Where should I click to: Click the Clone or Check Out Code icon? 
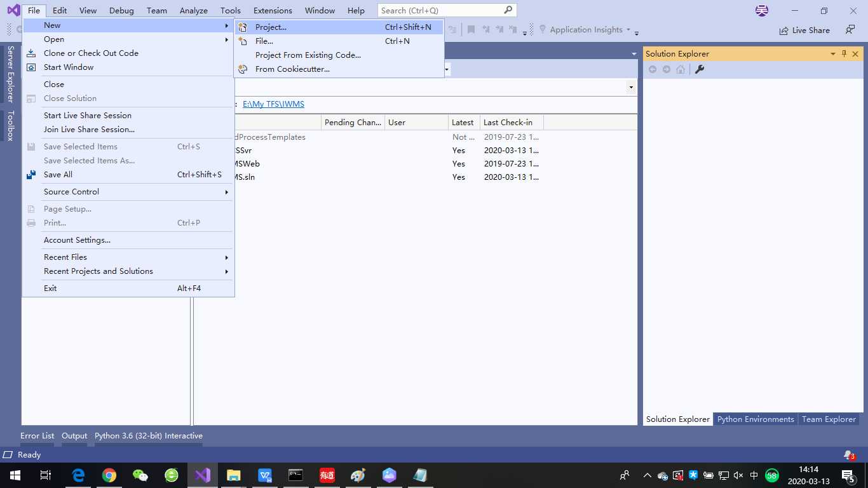(x=31, y=53)
